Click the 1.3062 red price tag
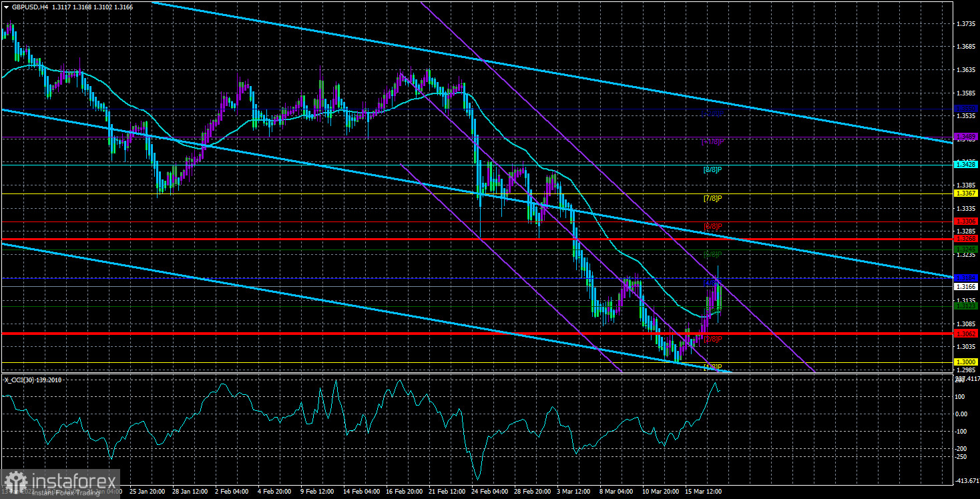 pyautogui.click(x=967, y=334)
